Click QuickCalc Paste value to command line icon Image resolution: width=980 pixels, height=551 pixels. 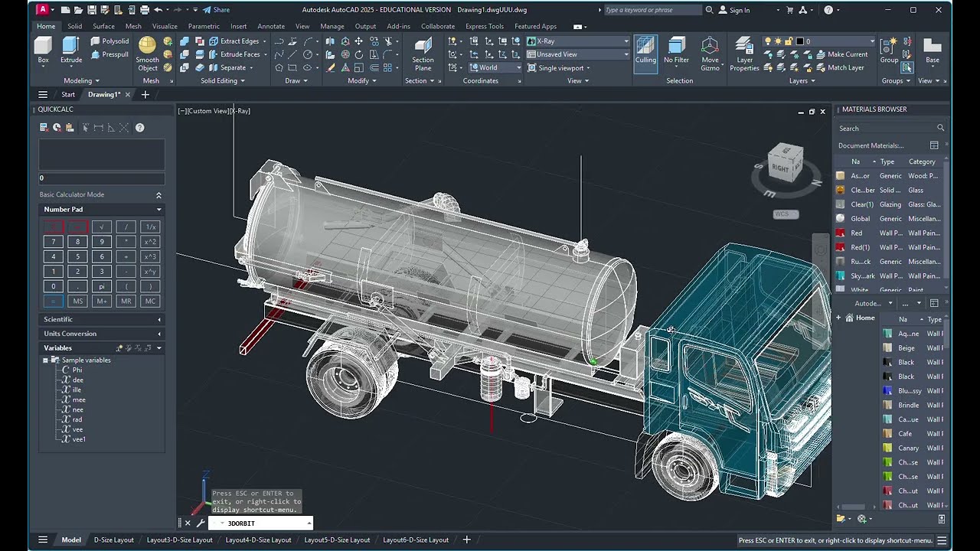(x=69, y=128)
